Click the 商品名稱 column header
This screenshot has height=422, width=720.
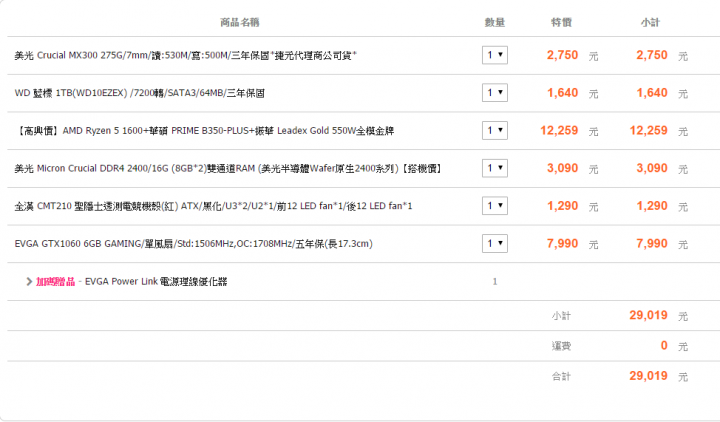(240, 23)
